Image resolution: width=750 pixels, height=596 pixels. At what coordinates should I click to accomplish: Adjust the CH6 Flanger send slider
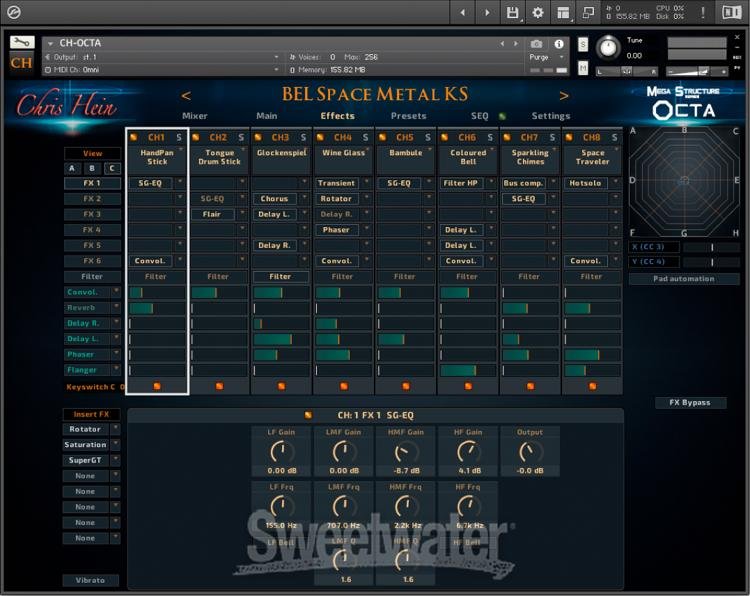pos(468,370)
